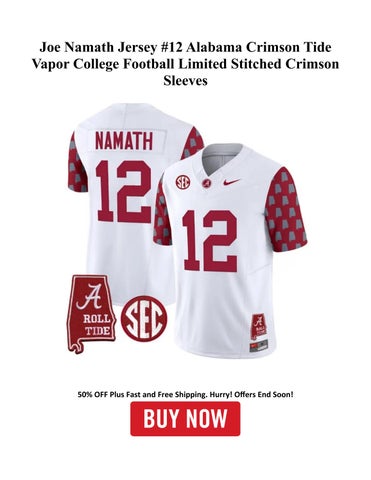Click the Joe Namath Jersey title heading

click(x=185, y=64)
